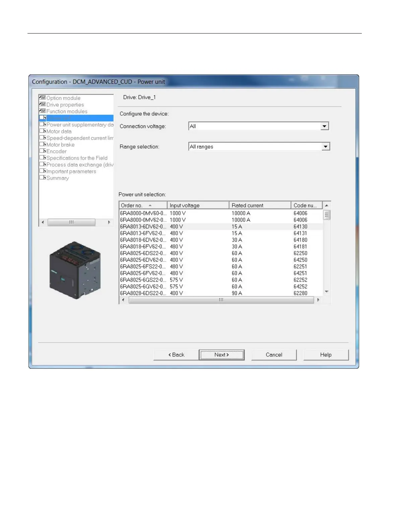
Task: Toggle the Drive properties checkbox
Action: click(42, 104)
